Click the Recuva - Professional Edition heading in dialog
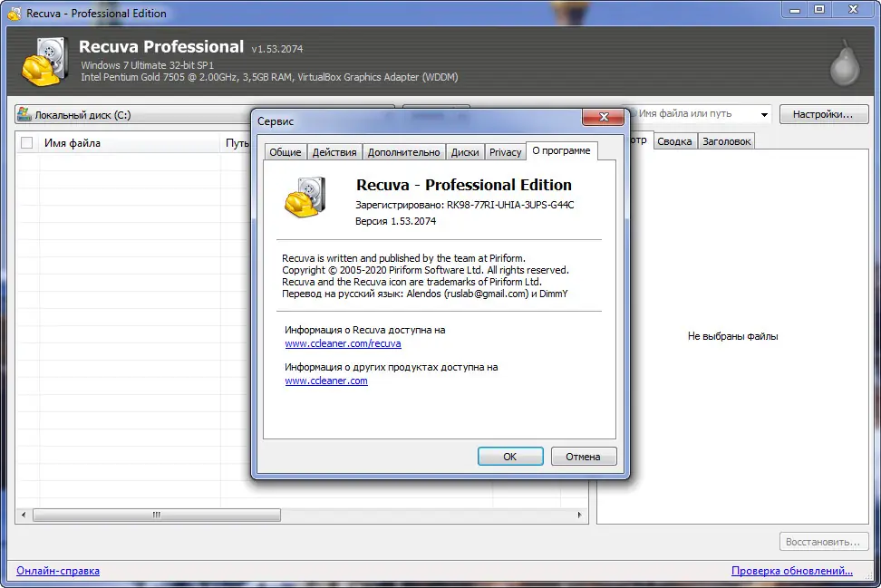Screen dimensions: 881x588 463,185
